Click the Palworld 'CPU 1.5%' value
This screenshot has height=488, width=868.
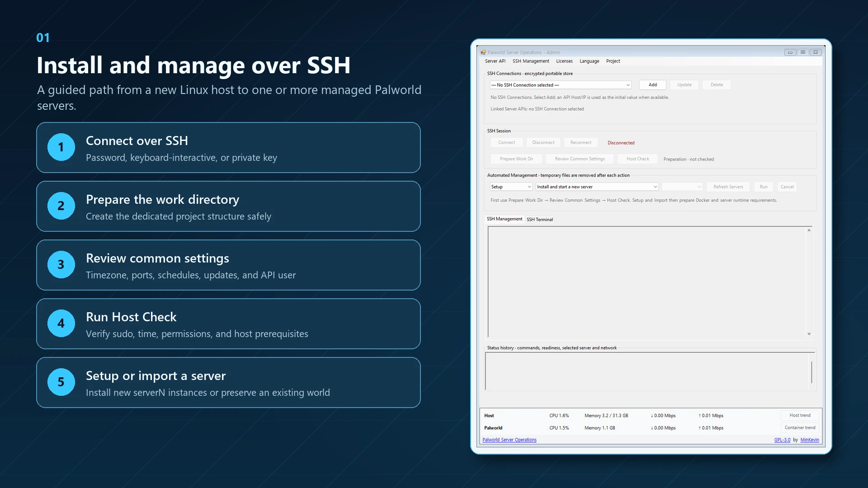(x=559, y=428)
